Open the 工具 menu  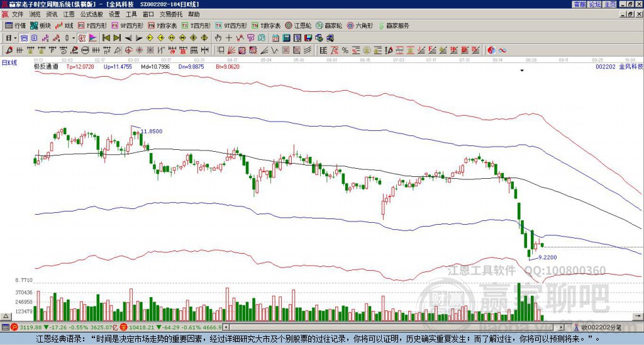click(x=131, y=14)
